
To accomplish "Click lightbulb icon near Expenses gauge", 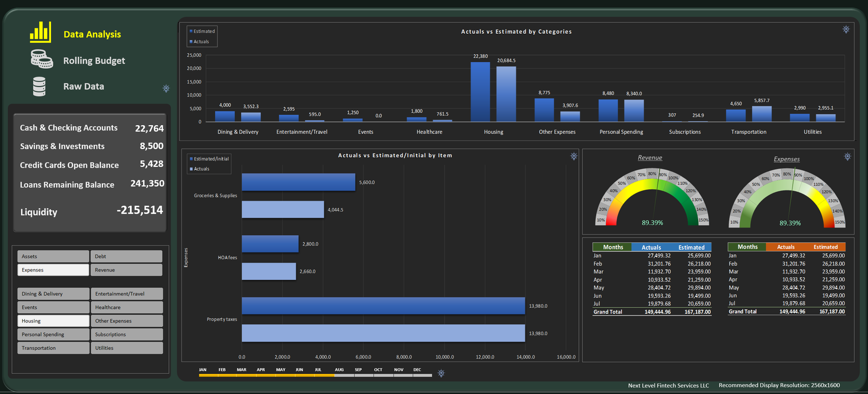I will tap(847, 157).
